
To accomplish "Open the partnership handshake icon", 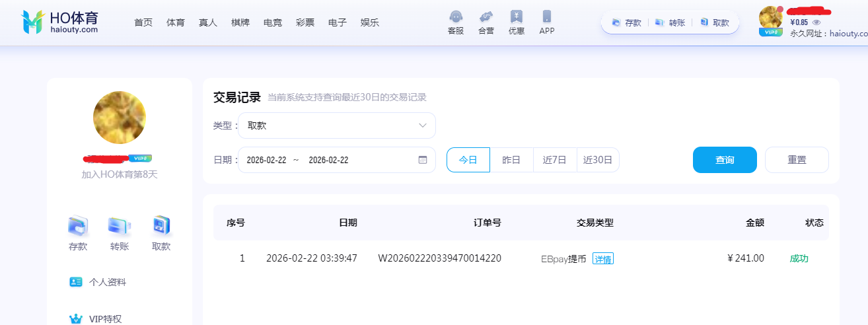I will pos(486,17).
